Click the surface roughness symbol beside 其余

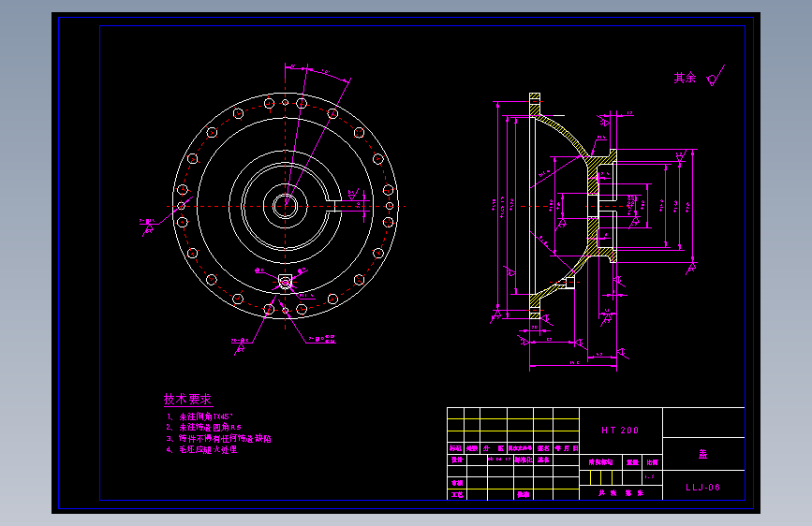(716, 76)
